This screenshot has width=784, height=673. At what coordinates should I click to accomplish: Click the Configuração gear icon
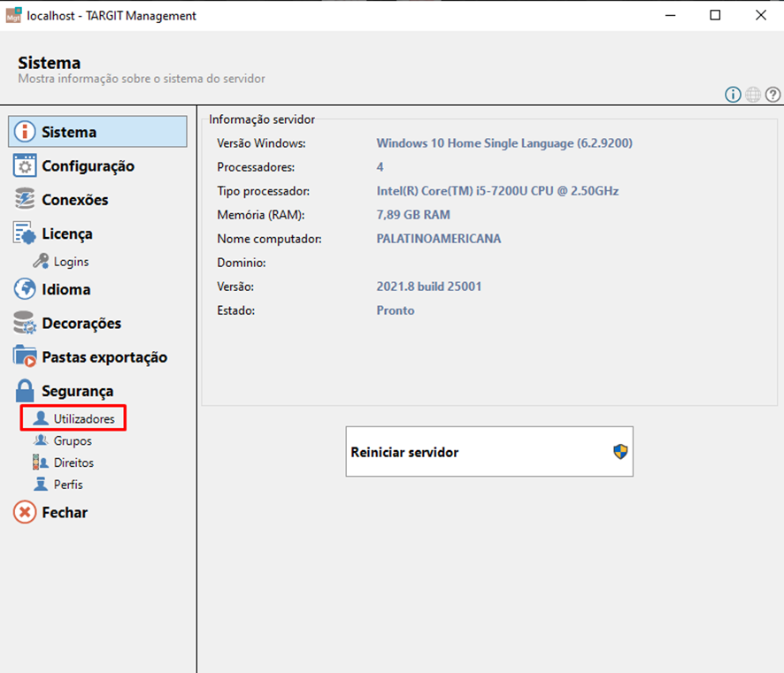coord(25,166)
